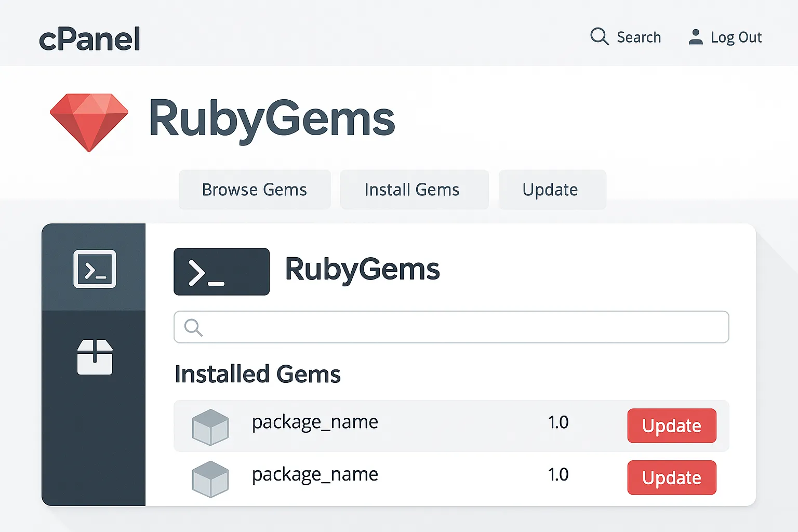Click the cPanel logo
Viewport: 798px width, 532px height.
click(89, 39)
